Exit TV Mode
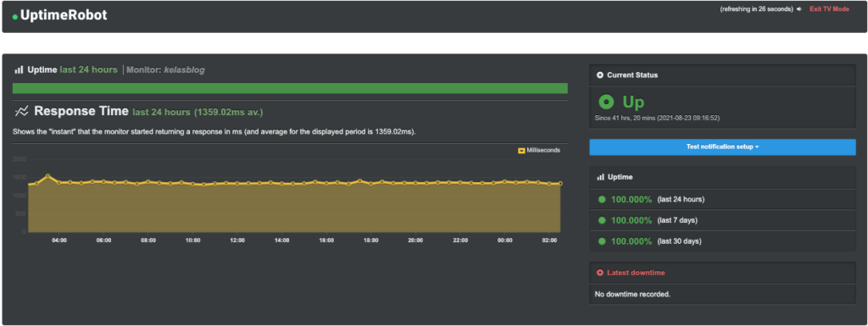Image resolution: width=868 pixels, height=326 pixels. point(829,9)
